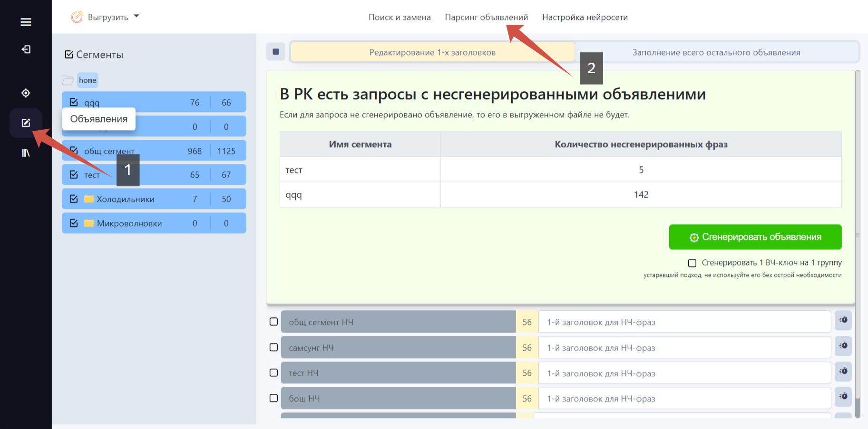Click the headline input for общ сегмент НЧ

click(684, 322)
